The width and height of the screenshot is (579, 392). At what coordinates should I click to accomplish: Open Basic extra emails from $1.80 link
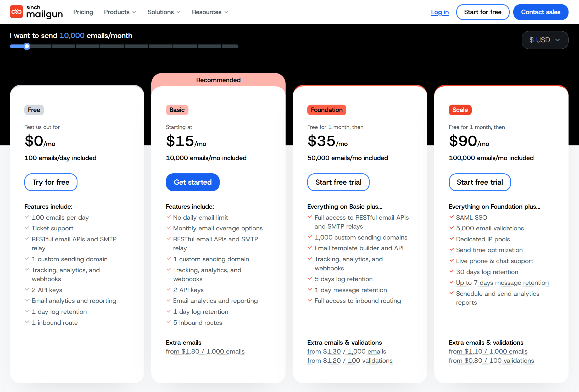tap(205, 351)
